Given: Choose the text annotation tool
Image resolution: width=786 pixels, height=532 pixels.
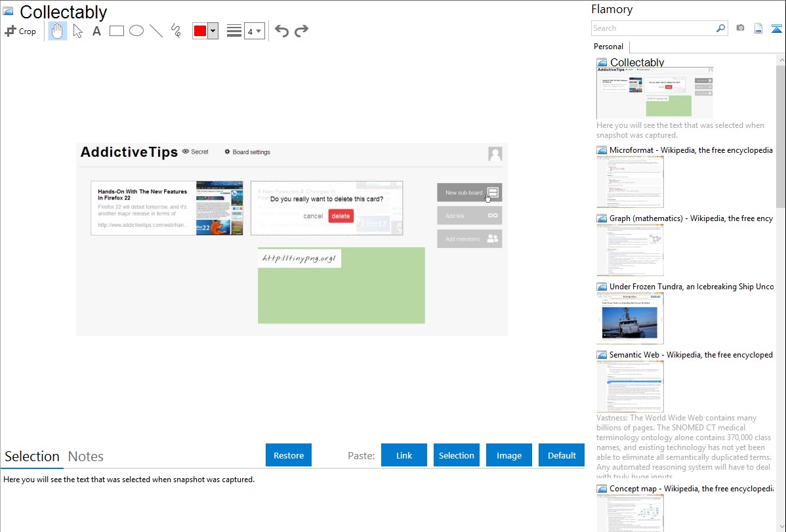Looking at the screenshot, I should click(96, 31).
